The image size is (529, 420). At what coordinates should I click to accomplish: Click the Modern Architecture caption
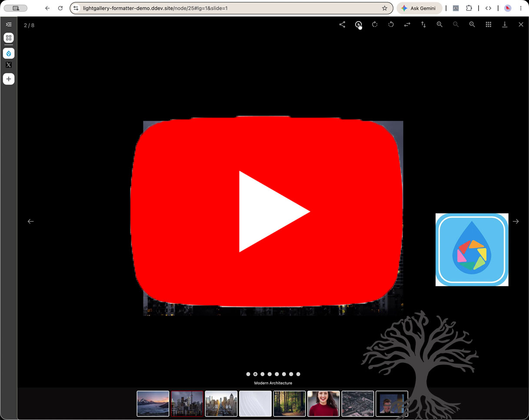point(273,383)
